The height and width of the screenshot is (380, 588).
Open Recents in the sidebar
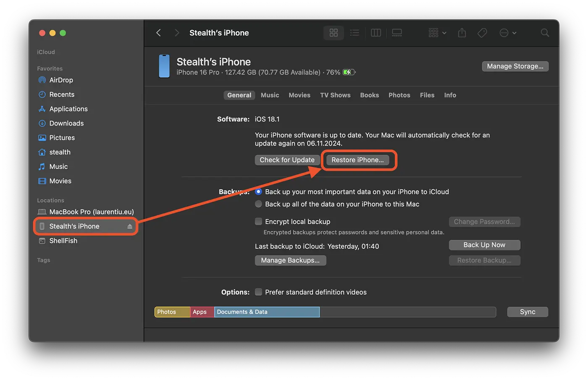[62, 94]
